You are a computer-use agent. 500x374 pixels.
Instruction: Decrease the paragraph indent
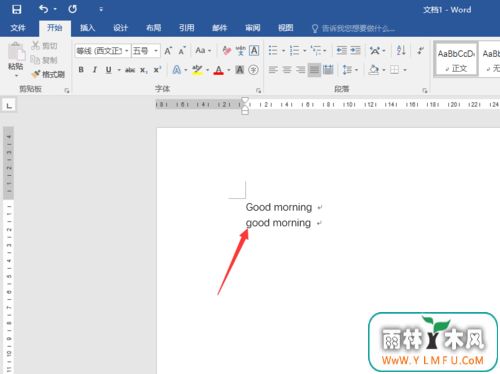341,50
